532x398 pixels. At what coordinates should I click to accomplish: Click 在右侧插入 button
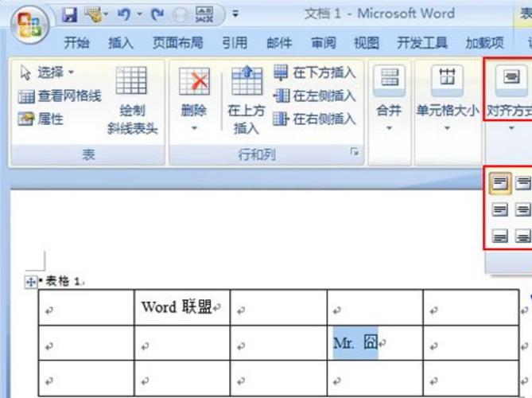pyautogui.click(x=315, y=119)
